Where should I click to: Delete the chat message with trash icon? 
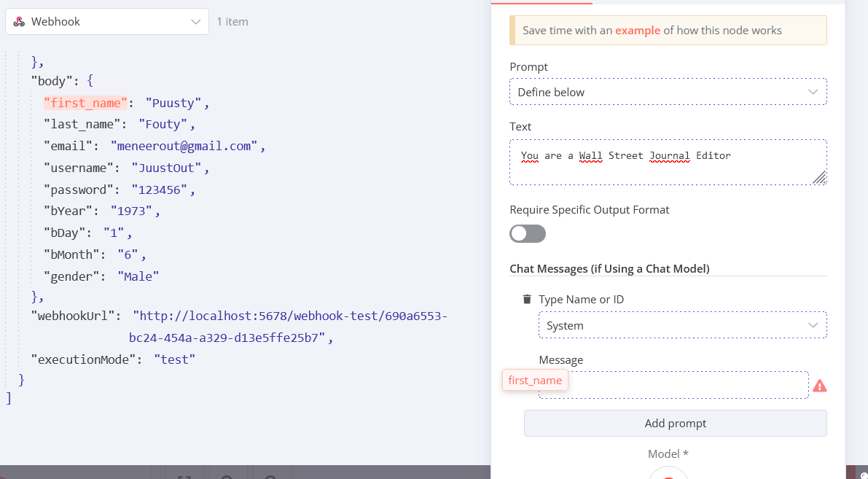pyautogui.click(x=527, y=299)
